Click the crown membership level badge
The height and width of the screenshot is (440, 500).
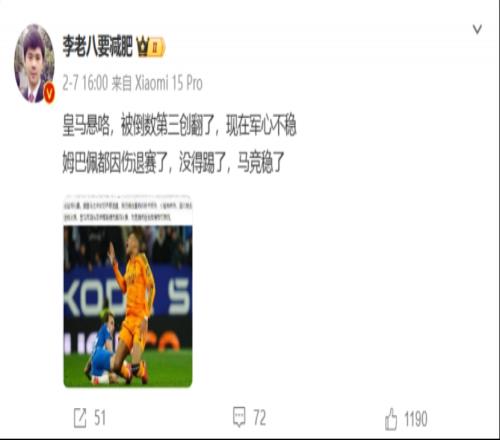pyautogui.click(x=150, y=47)
